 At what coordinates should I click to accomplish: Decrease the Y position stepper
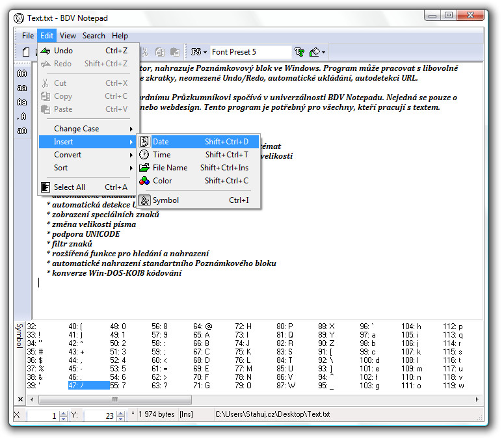(120, 418)
